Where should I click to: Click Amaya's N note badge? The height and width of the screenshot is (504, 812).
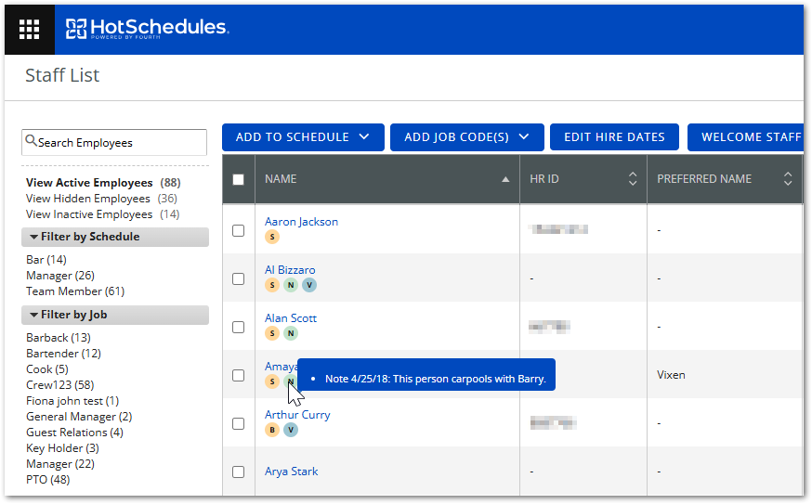(291, 381)
